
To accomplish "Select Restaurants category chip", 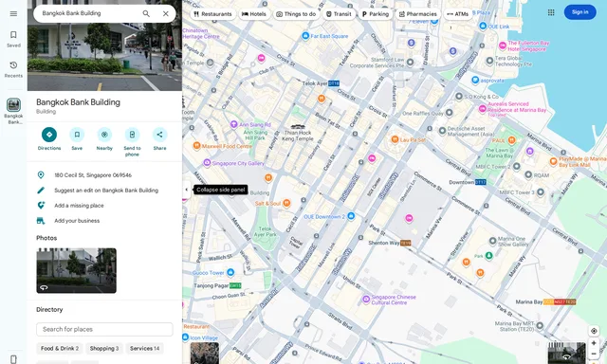I will point(212,14).
